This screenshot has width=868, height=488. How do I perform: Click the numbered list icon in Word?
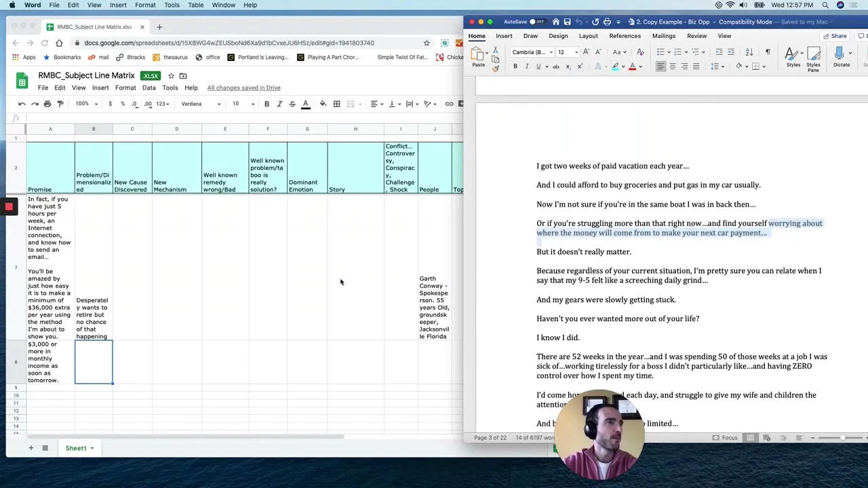[678, 52]
